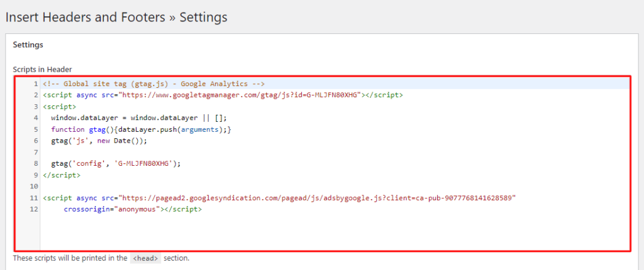The image size is (644, 270).
Task: Click the Google Analytics comment on line 1
Action: pos(153,84)
